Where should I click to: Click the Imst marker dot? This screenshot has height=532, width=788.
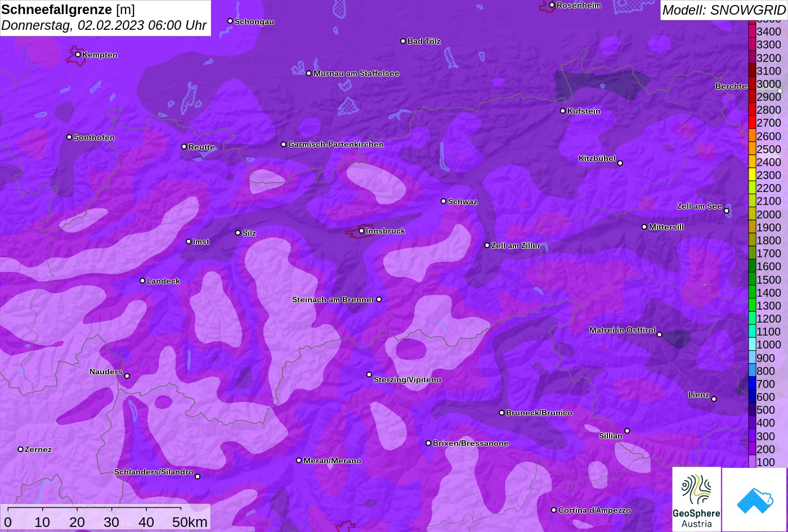(189, 242)
